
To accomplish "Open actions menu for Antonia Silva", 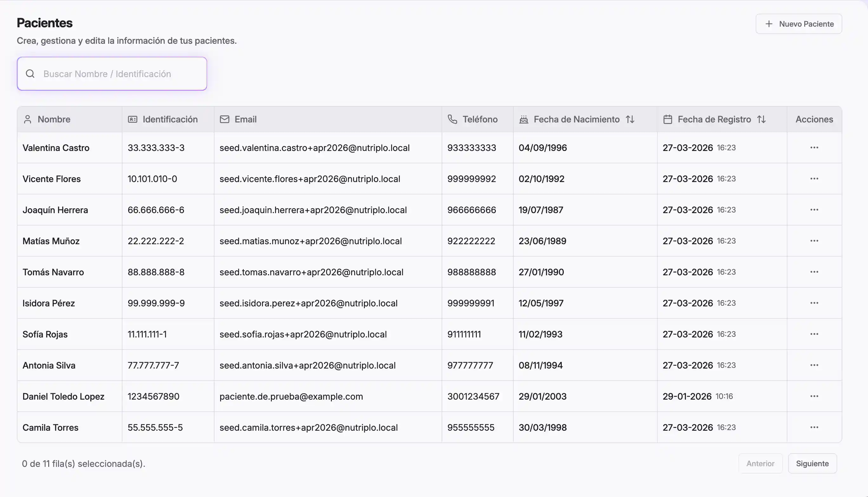I will tap(814, 365).
